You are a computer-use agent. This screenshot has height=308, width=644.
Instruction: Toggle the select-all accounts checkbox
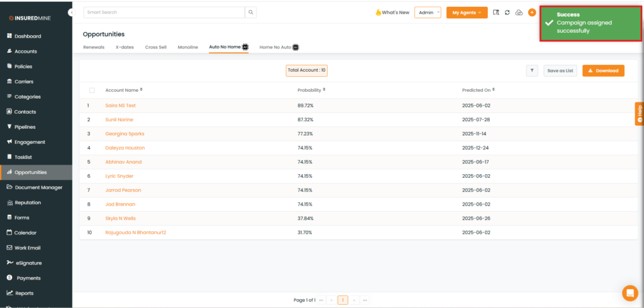pos(92,91)
